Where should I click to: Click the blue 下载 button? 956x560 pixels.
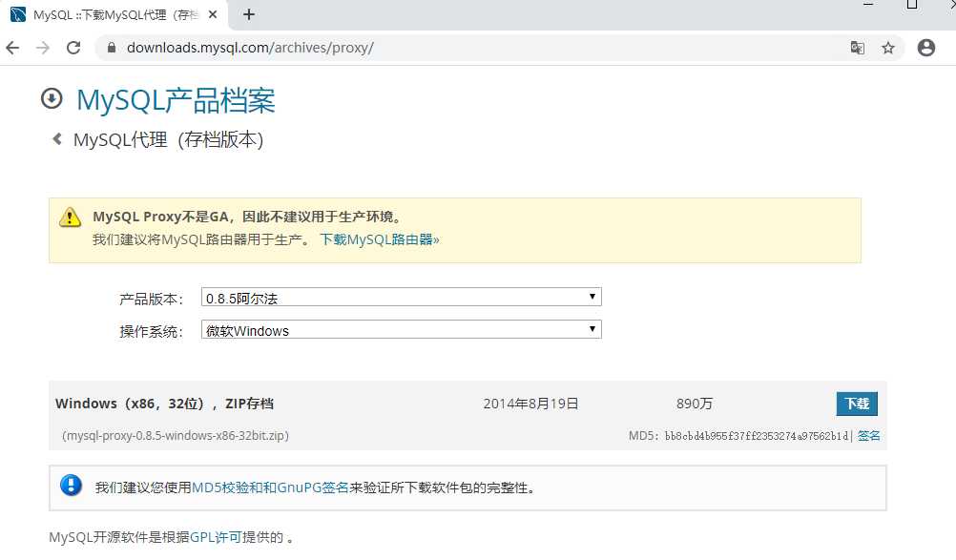tap(857, 404)
